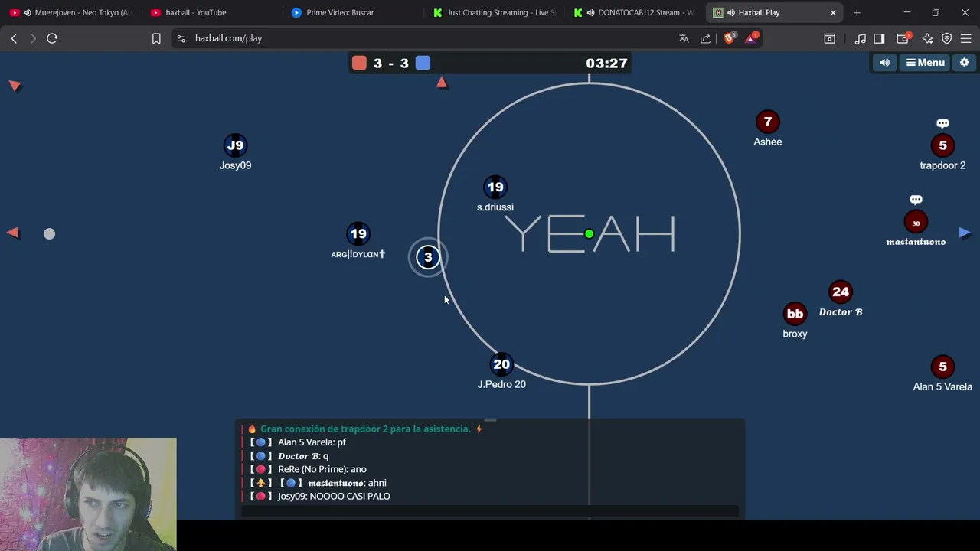The width and height of the screenshot is (980, 551).
Task: Switch to haxball - YouTube tab
Action: pyautogui.click(x=196, y=13)
